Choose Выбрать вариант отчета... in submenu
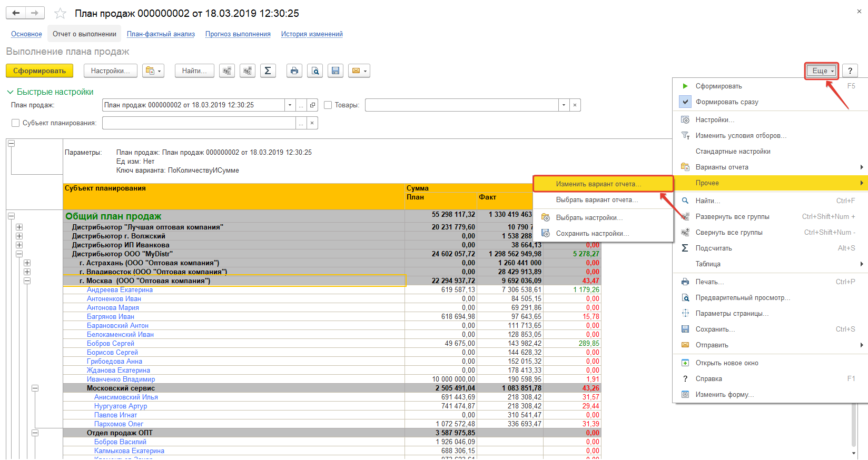The height and width of the screenshot is (460, 868). pos(603,200)
